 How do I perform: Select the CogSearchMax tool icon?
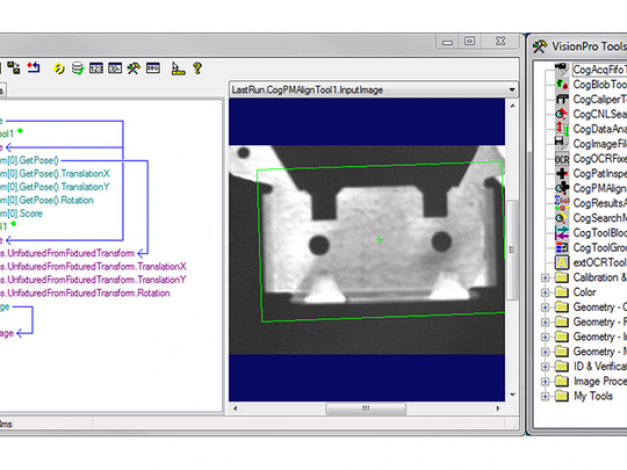tap(562, 218)
